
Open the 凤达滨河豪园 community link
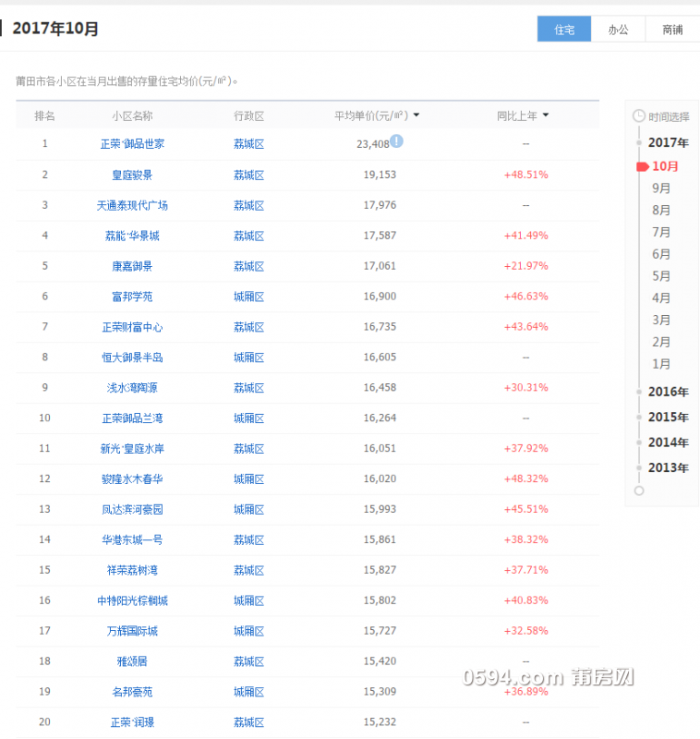pyautogui.click(x=132, y=510)
